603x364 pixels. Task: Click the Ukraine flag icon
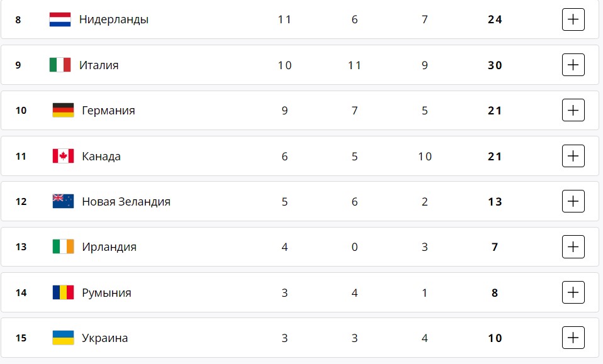63,338
